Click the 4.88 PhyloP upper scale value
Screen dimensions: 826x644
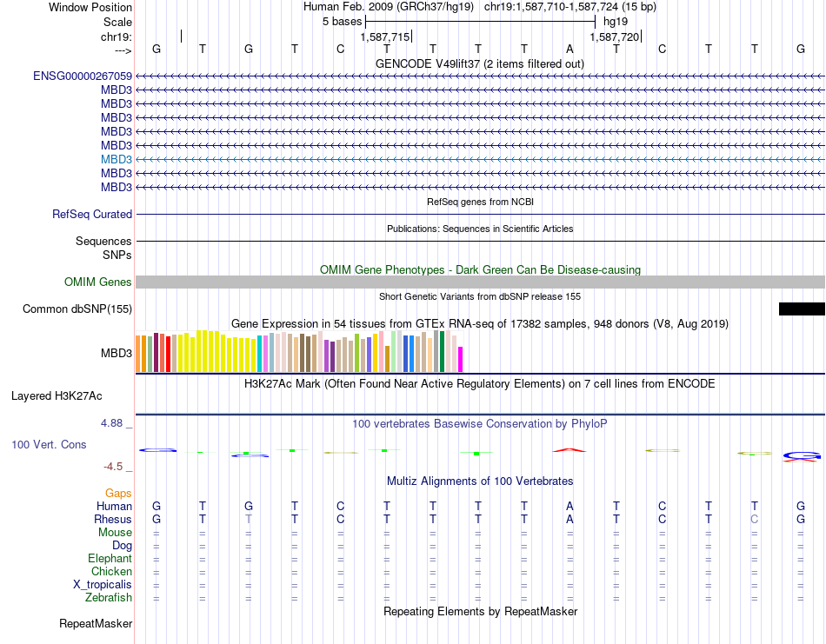[x=112, y=423]
